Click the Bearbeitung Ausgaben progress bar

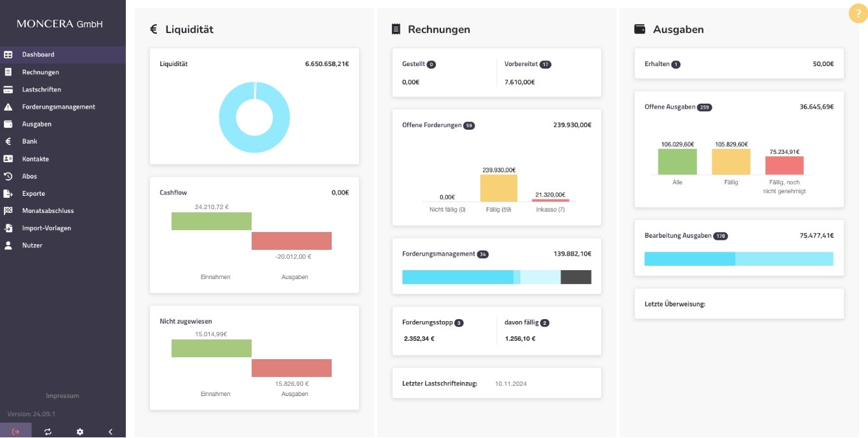coord(738,259)
